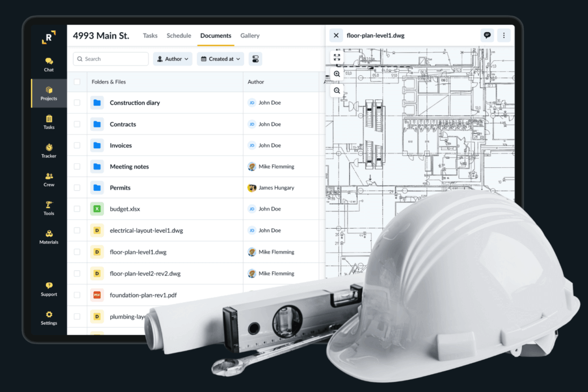Expand the drawing preview to fullscreen
Image resolution: width=588 pixels, height=392 pixels.
coord(336,57)
